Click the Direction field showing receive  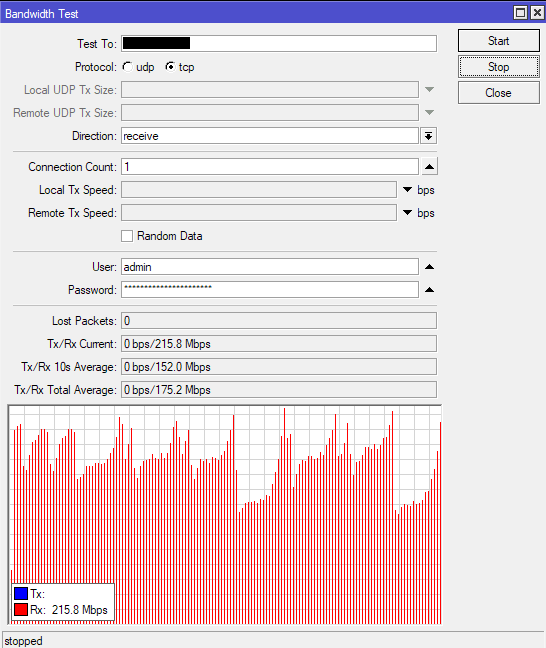[269, 136]
